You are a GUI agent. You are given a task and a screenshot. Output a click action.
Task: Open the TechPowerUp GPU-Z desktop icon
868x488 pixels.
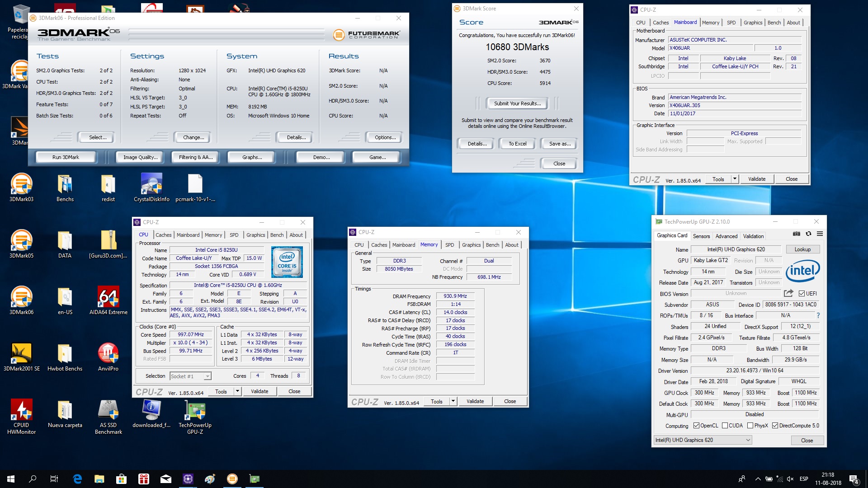coord(195,417)
